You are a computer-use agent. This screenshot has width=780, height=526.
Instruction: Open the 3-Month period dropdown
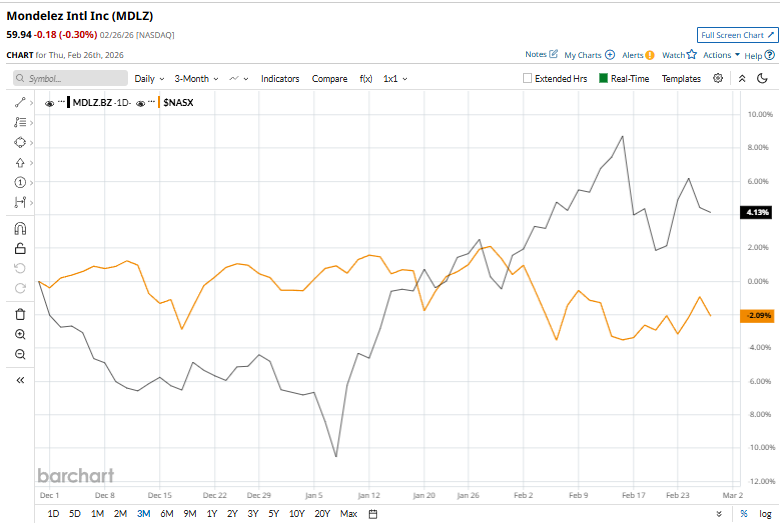[197, 78]
